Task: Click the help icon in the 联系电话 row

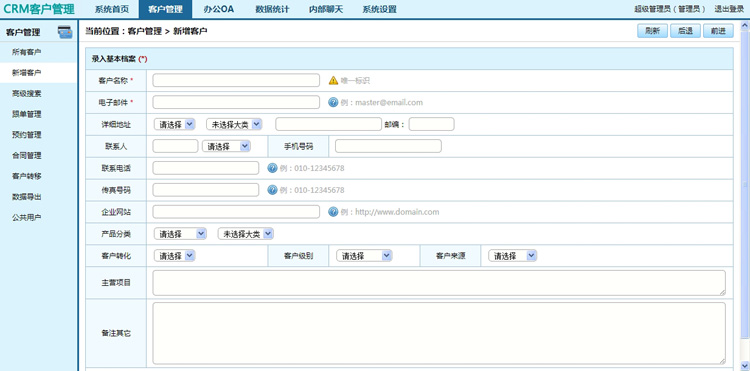Action: (x=272, y=168)
